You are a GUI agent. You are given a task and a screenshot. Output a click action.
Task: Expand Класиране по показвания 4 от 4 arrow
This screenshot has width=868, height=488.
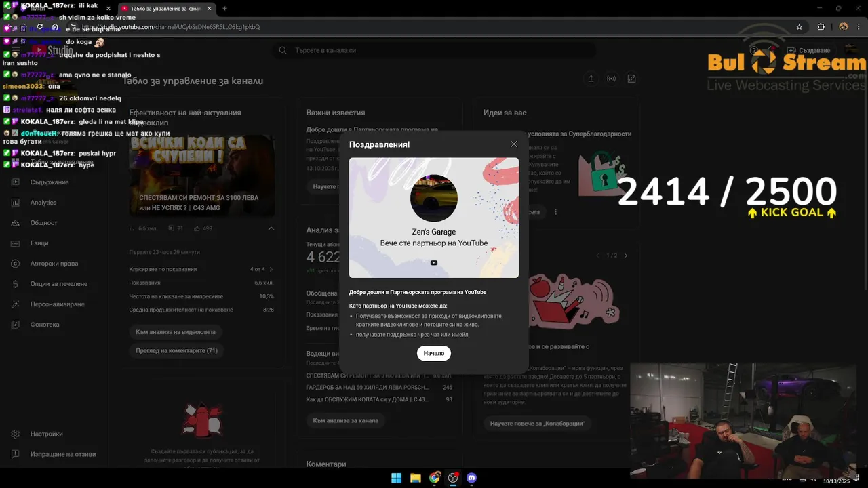click(271, 269)
